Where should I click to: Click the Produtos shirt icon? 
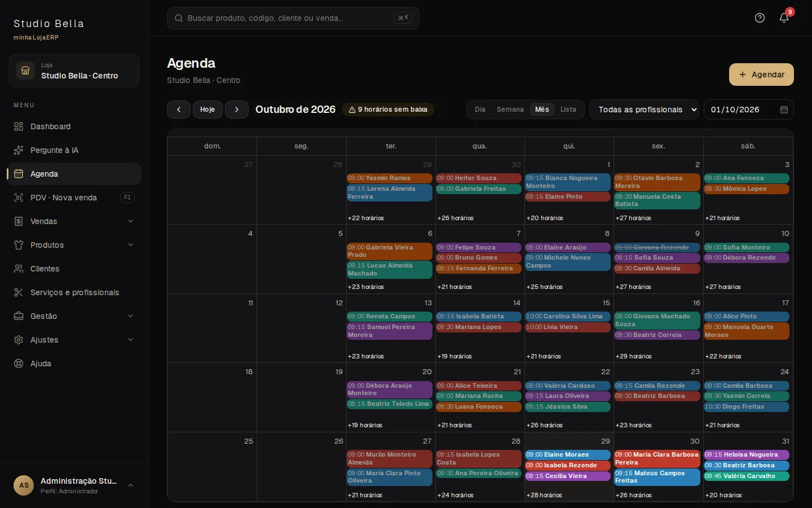tap(19, 245)
